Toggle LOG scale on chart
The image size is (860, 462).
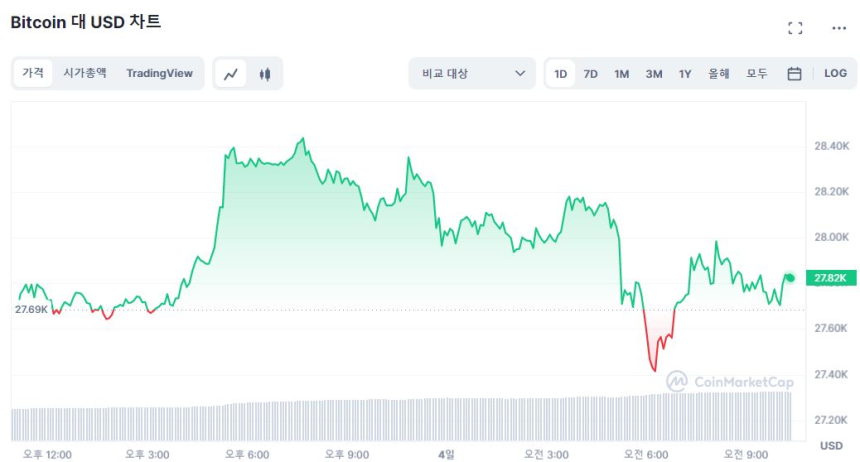pyautogui.click(x=835, y=73)
